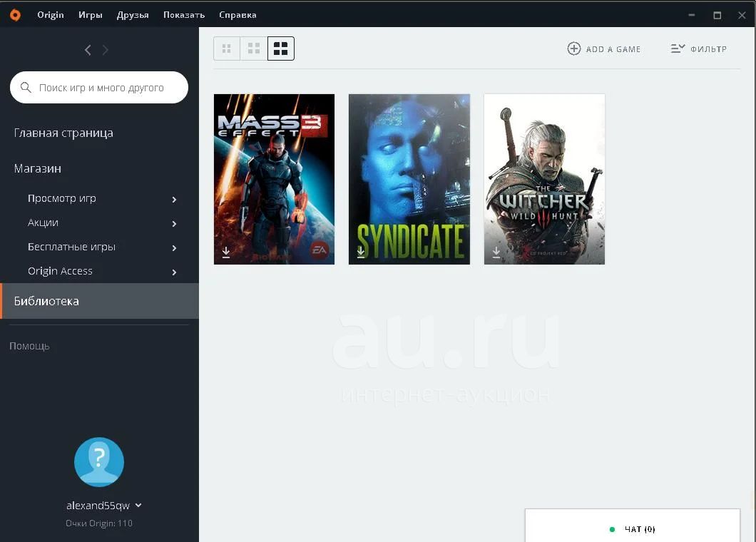This screenshot has width=756, height=542.
Task: Click the Origin logo icon
Action: tap(16, 15)
